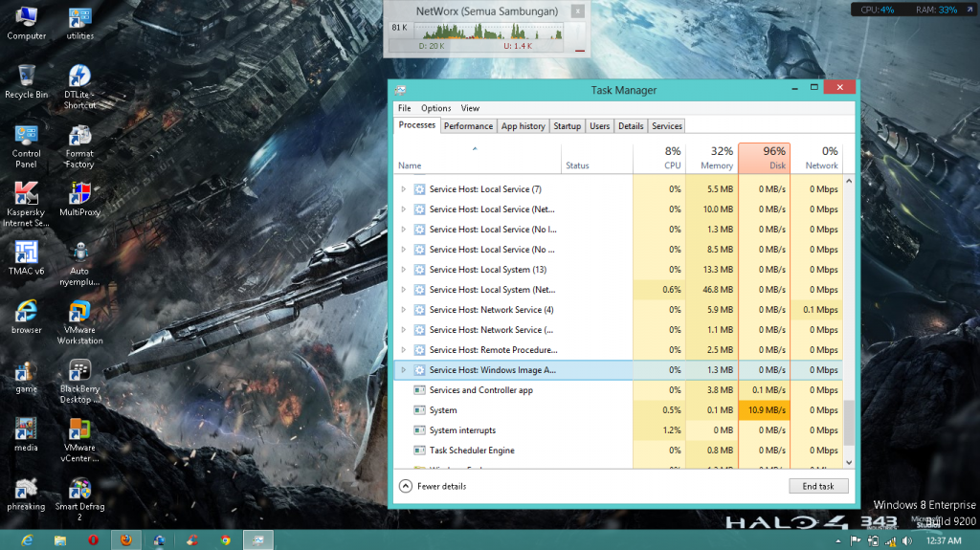This screenshot has width=980, height=550.
Task: Open Kaspersky Internet Security icon
Action: coord(26,205)
